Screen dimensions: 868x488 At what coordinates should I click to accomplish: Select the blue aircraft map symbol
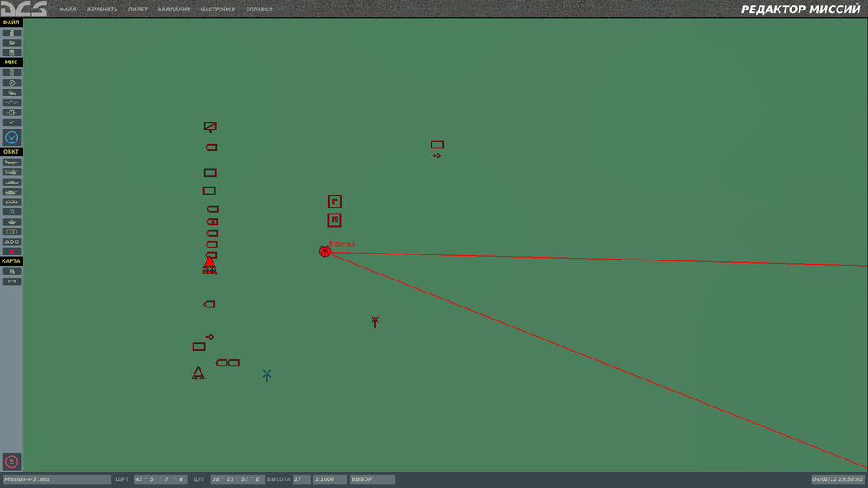tap(266, 376)
